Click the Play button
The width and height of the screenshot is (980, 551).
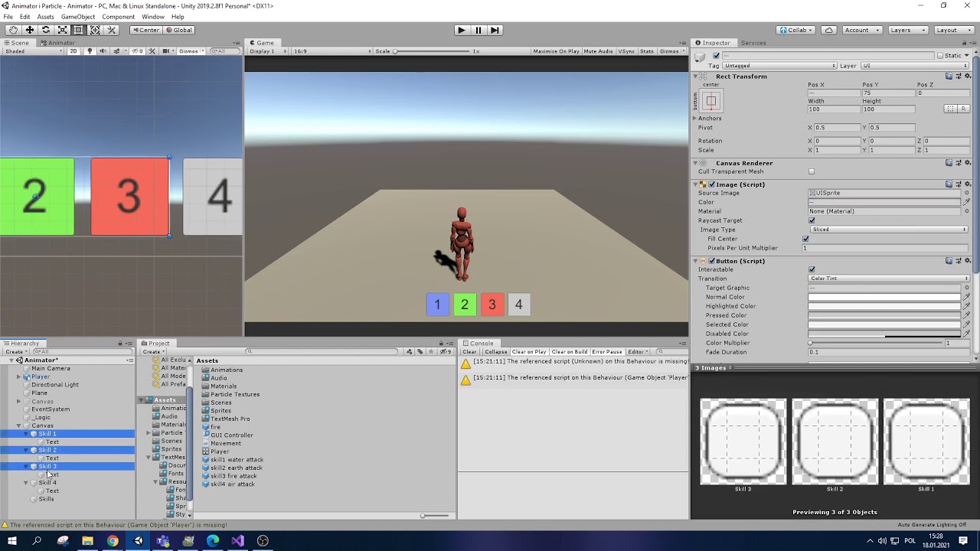click(x=461, y=30)
